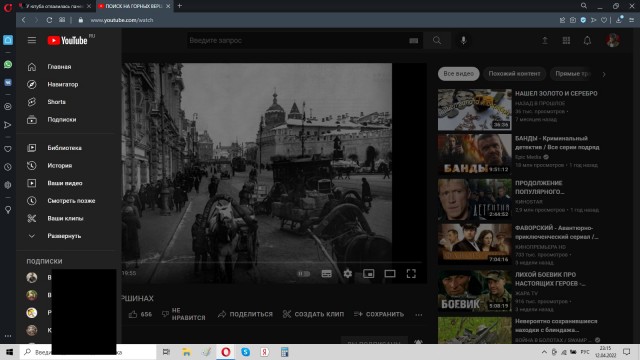Viewport: 640px width, 360px height.
Task: Open История in the sidebar
Action: click(60, 165)
